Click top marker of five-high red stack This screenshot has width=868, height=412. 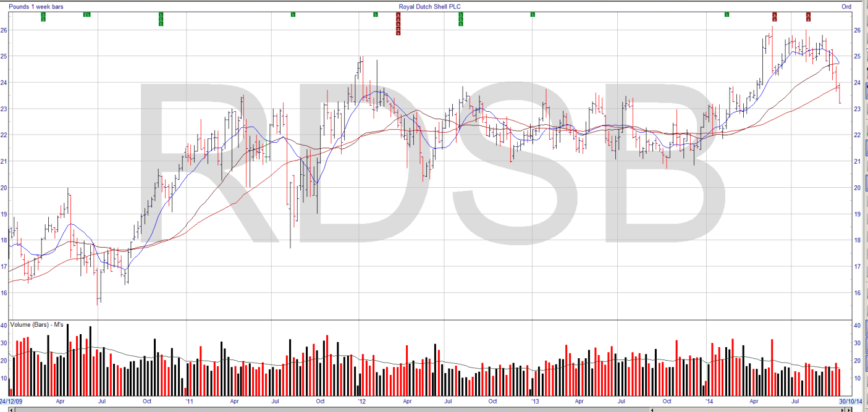[398, 14]
